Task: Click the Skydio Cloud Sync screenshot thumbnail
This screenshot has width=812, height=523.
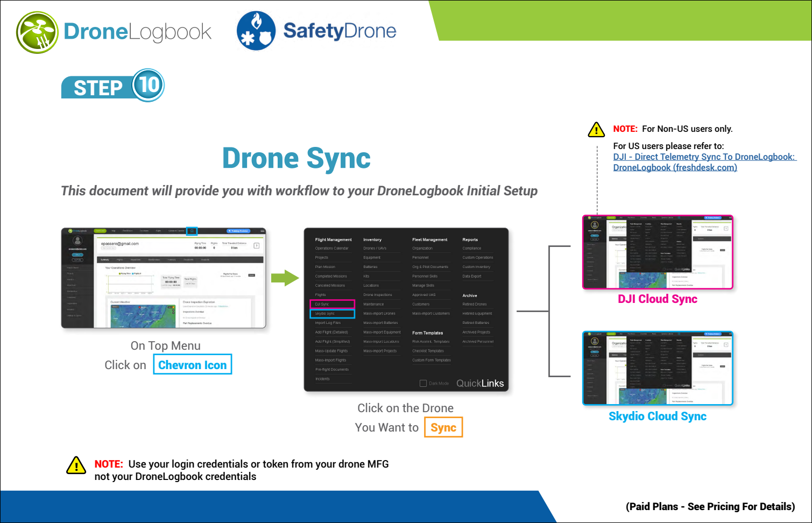Action: pos(658,369)
